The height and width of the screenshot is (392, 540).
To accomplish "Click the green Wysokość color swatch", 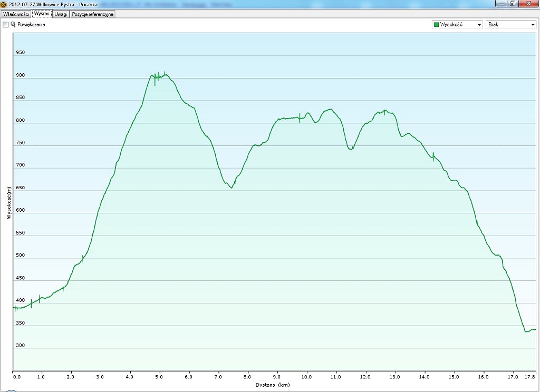I will 436,24.
